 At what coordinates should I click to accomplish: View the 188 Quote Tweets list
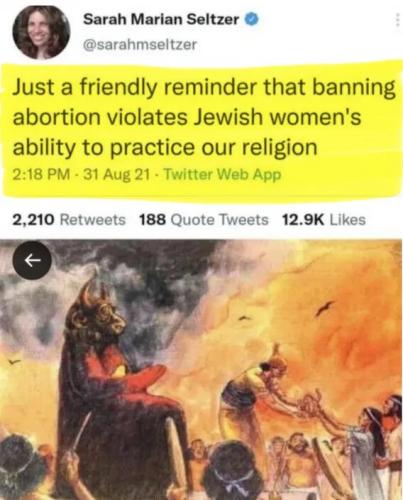[204, 220]
